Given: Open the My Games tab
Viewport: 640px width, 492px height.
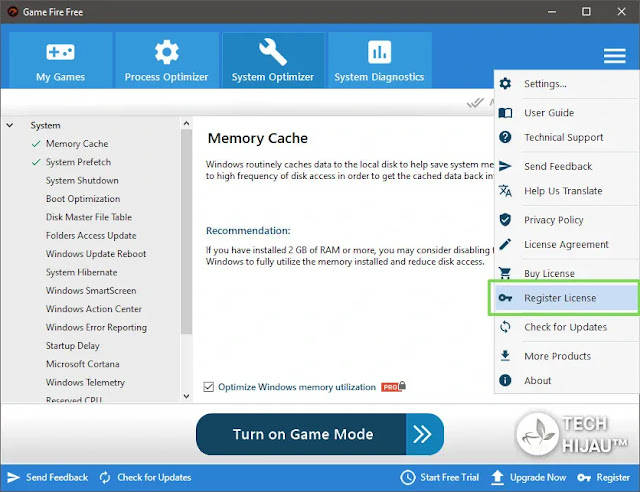Looking at the screenshot, I should coord(60,60).
